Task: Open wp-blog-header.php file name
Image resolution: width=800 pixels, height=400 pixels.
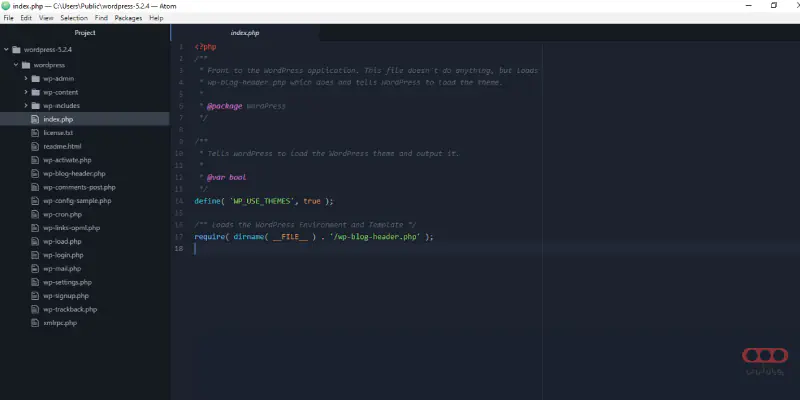Action: coord(74,173)
